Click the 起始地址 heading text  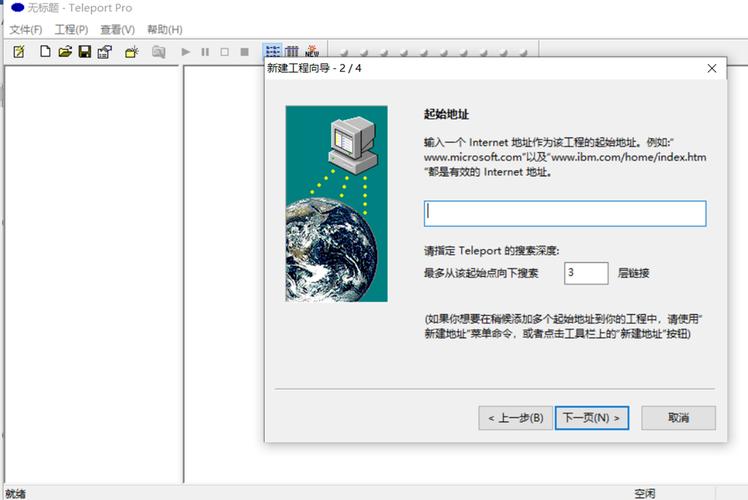446,114
